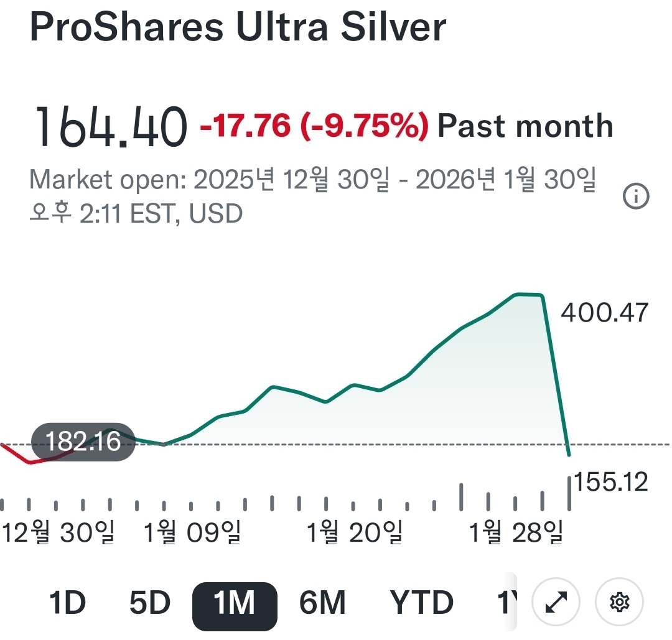Switch to the 1D time range
The height and width of the screenshot is (640, 672).
(x=67, y=603)
